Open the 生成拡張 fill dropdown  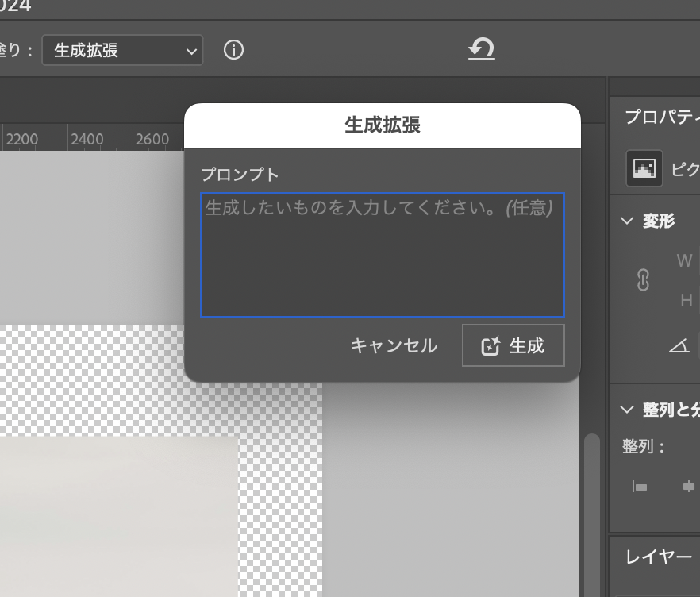pos(122,51)
